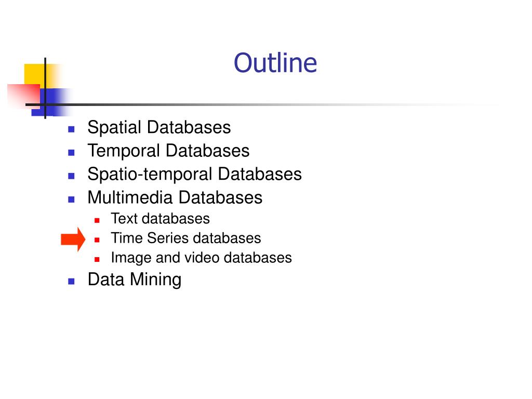Click the blue bullet beside Multimedia Databases

point(71,199)
